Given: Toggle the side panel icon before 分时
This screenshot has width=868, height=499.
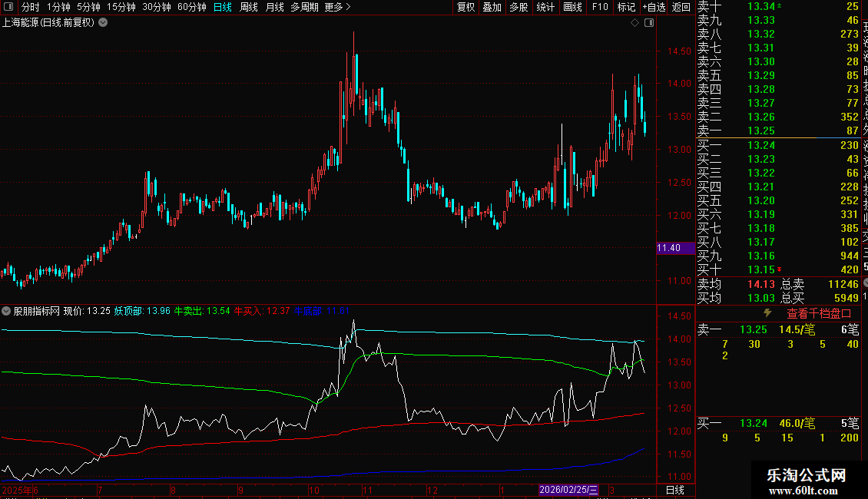Looking at the screenshot, I should (8, 7).
